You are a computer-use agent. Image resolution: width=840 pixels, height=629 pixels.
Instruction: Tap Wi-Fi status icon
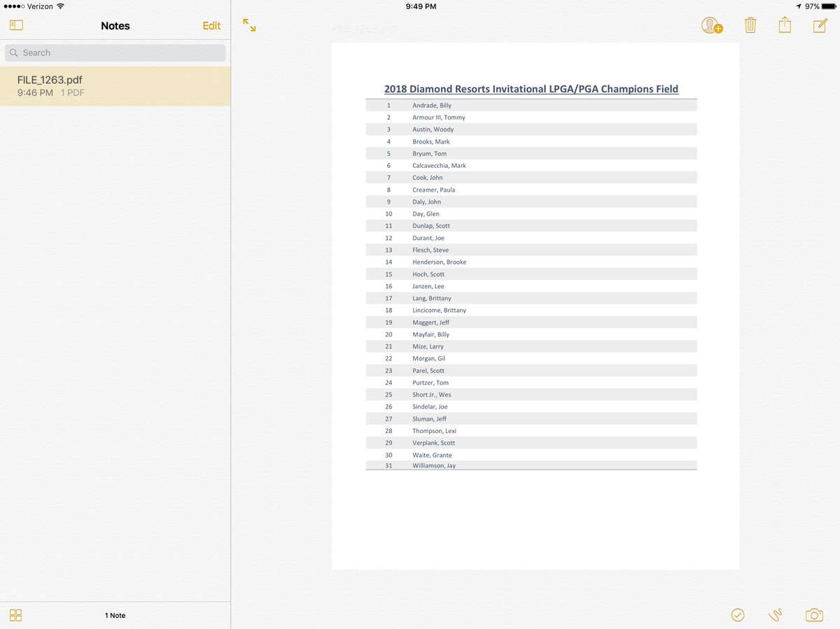pyautogui.click(x=60, y=6)
